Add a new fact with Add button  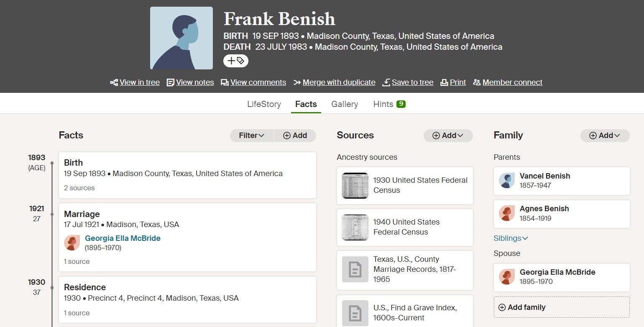[295, 135]
